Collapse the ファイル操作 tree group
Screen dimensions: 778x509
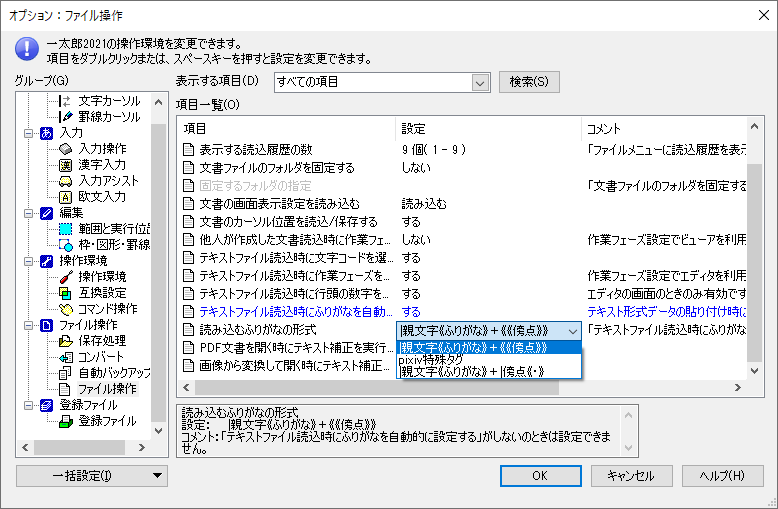[29, 325]
